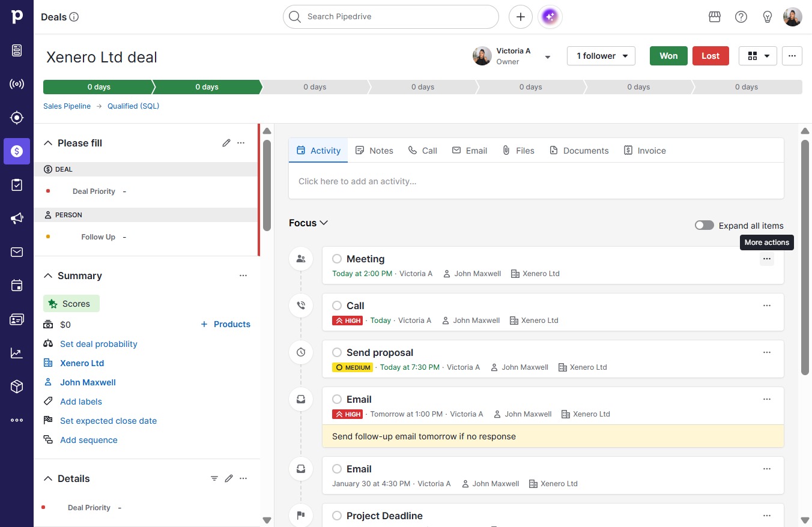Switch to the Files tab
The image size is (812, 527).
coord(518,151)
